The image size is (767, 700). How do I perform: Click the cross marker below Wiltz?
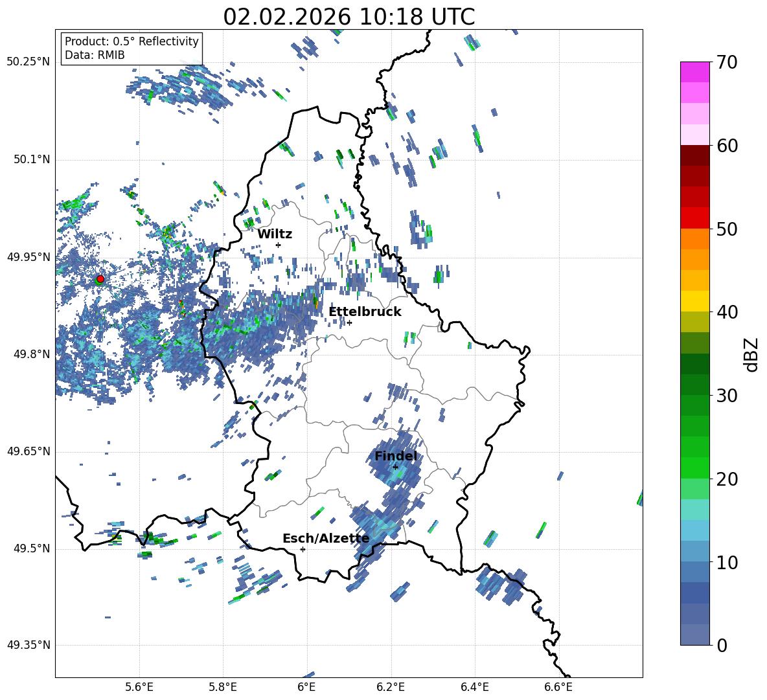pyautogui.click(x=278, y=245)
